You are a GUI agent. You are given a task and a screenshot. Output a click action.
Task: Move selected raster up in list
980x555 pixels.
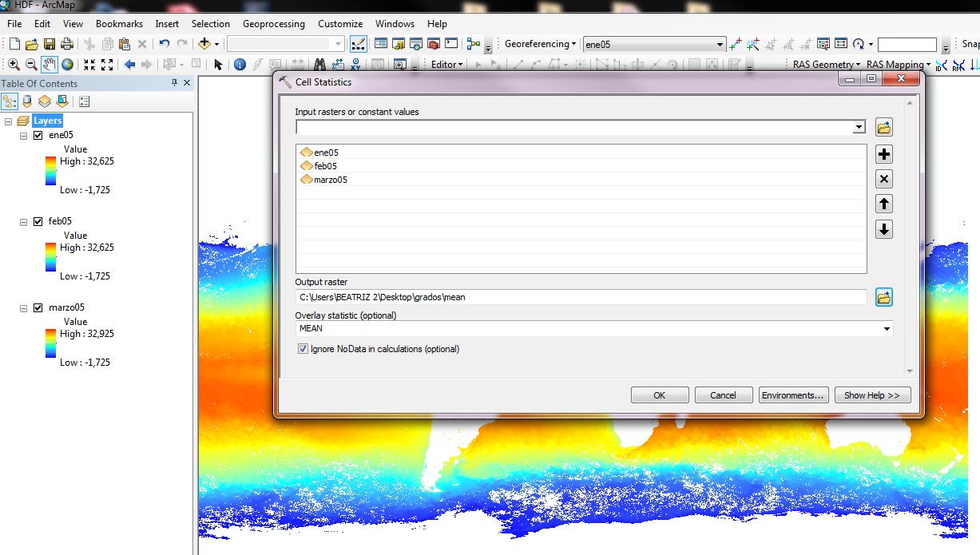[x=884, y=204]
